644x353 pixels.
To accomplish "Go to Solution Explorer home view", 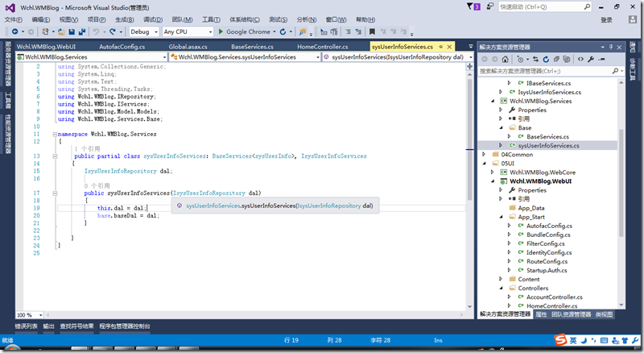I will click(506, 60).
